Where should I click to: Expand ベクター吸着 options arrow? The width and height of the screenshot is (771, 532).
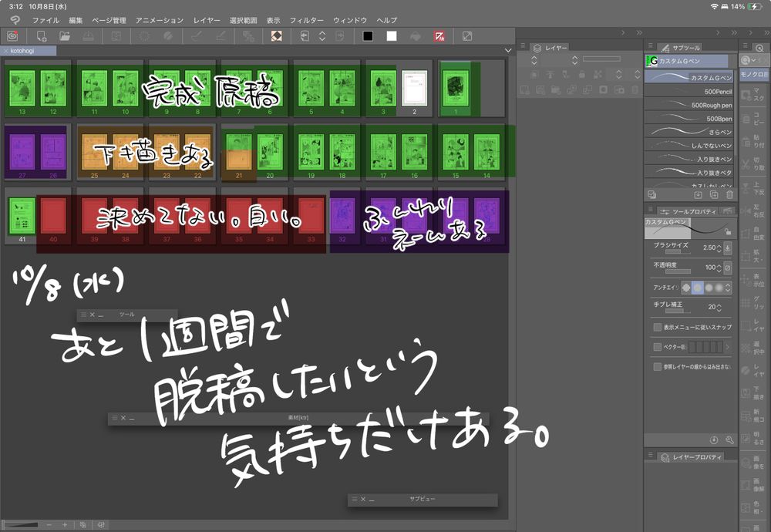tap(728, 347)
